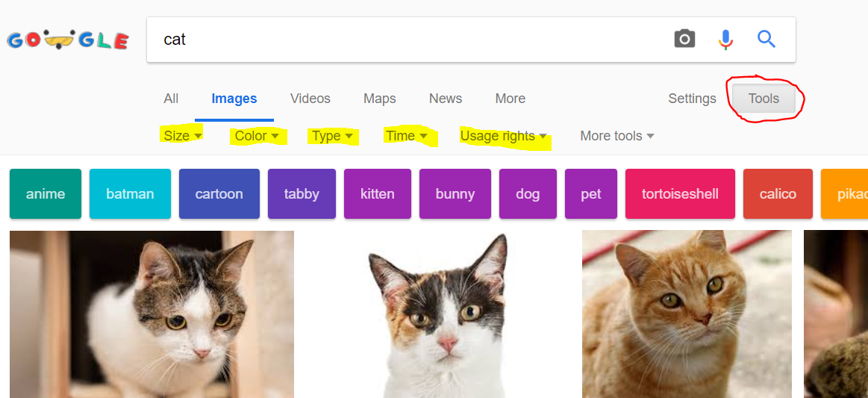The height and width of the screenshot is (398, 868).
Task: Focus the search box containing 'cat'
Action: (x=470, y=40)
